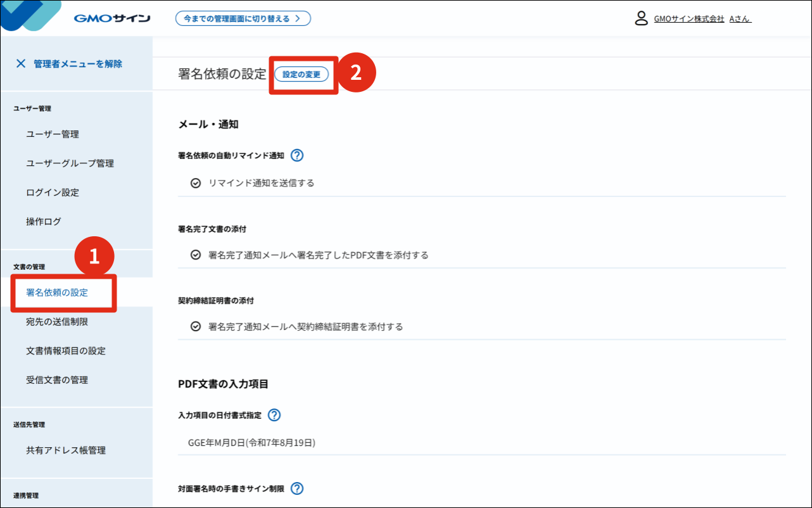Click the GMO Sign logo
Image resolution: width=812 pixels, height=508 pixels.
111,18
